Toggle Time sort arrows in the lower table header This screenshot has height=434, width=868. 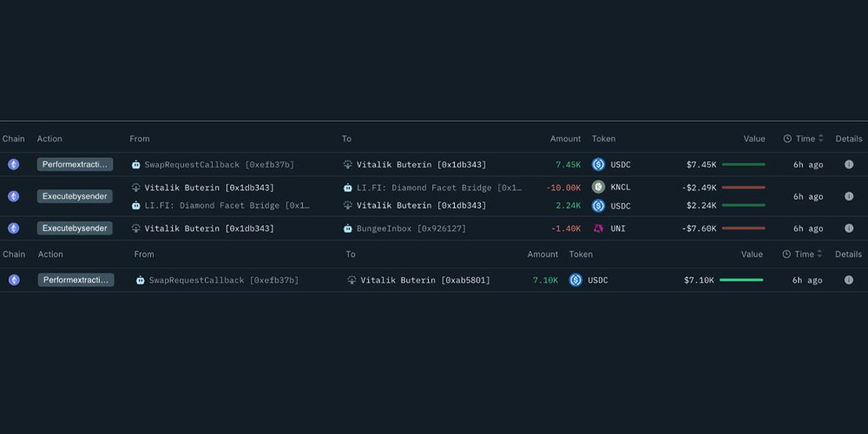tap(819, 254)
